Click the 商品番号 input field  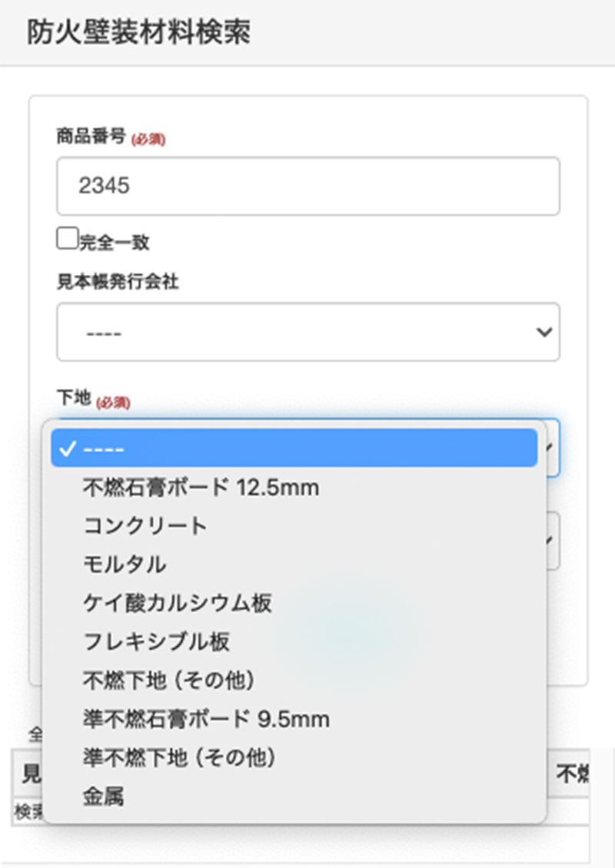pos(307,186)
